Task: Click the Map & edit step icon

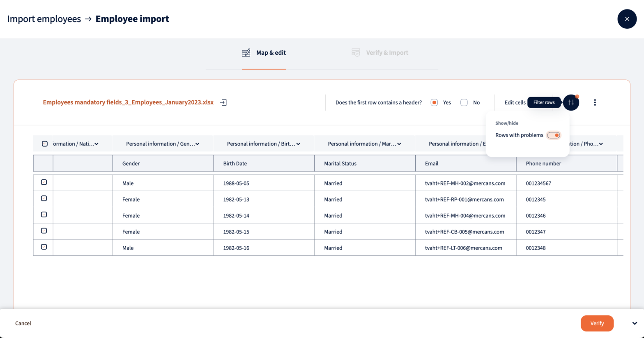Action: coord(246,53)
